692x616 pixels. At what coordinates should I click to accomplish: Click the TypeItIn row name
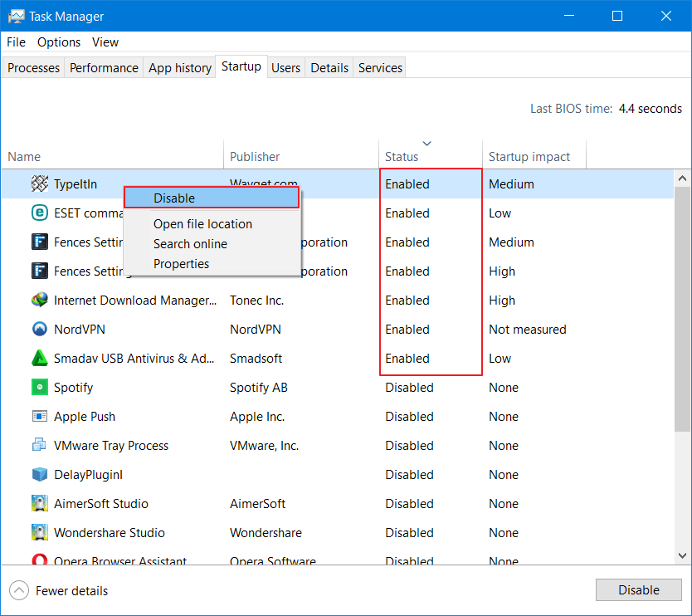tap(76, 183)
